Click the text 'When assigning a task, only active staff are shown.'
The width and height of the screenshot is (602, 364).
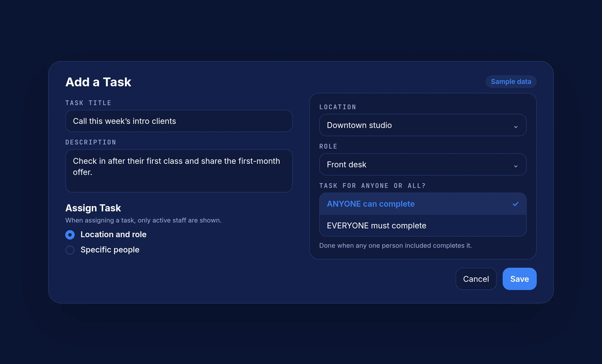pyautogui.click(x=143, y=220)
